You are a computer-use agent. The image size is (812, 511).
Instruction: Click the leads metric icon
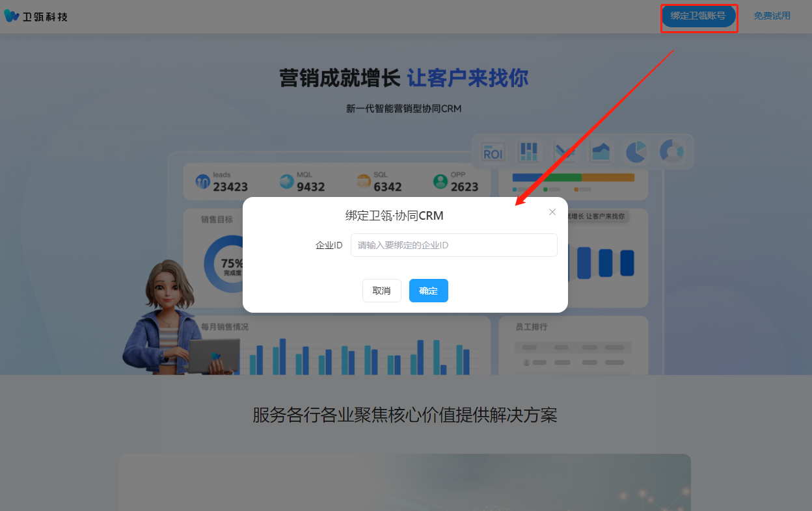coord(203,181)
